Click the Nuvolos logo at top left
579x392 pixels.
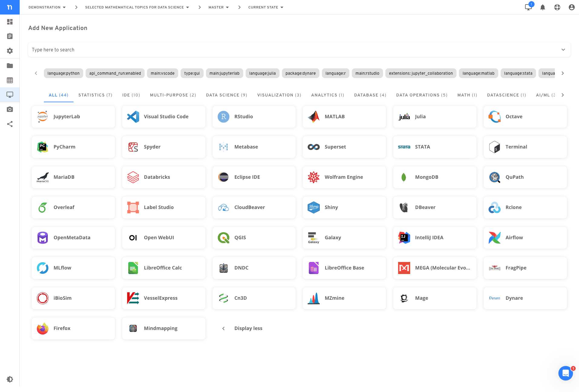click(10, 7)
